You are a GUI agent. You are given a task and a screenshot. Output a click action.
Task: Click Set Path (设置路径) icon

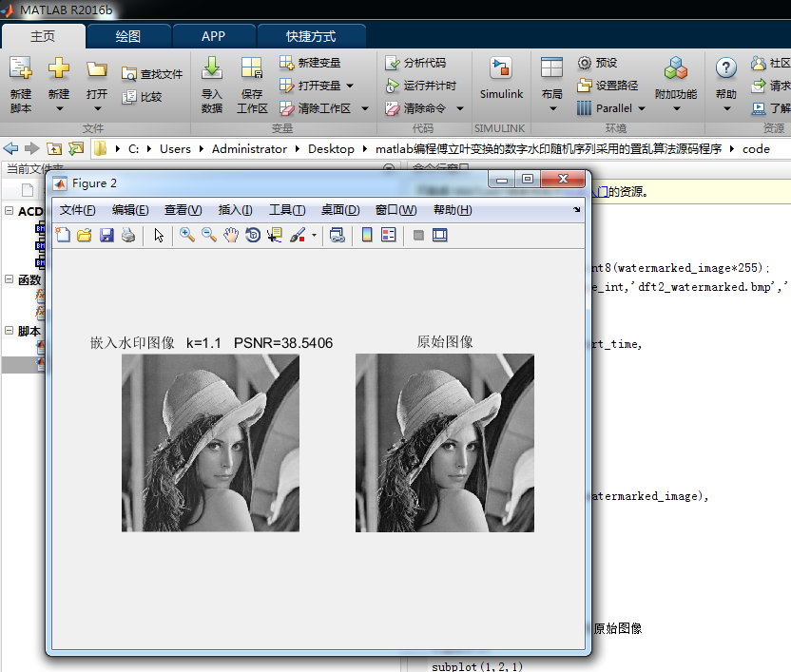584,86
